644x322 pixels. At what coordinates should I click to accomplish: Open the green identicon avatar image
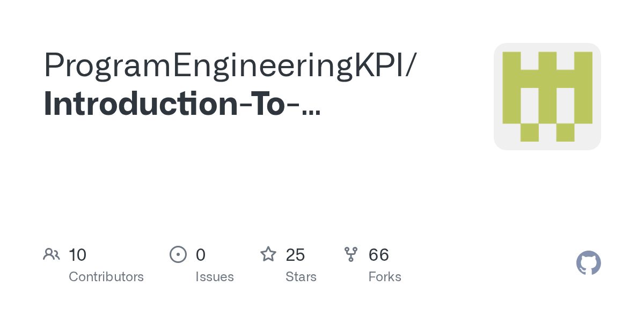(547, 97)
